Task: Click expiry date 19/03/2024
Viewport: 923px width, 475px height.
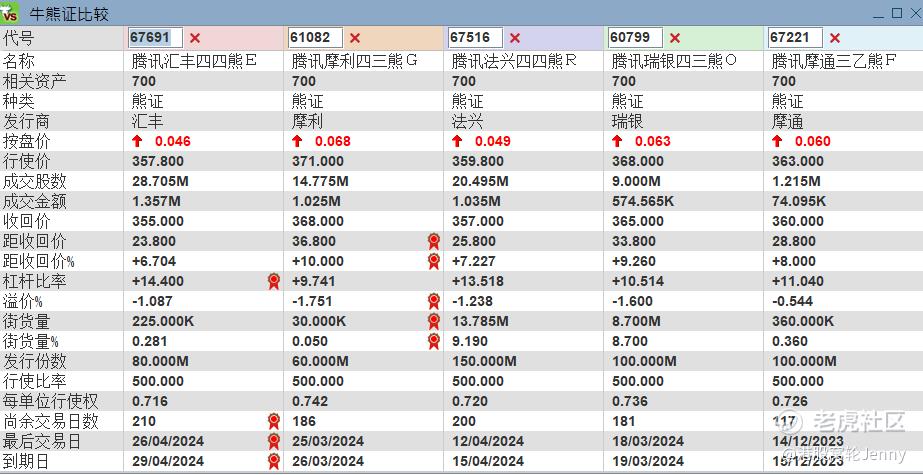Action: click(648, 461)
